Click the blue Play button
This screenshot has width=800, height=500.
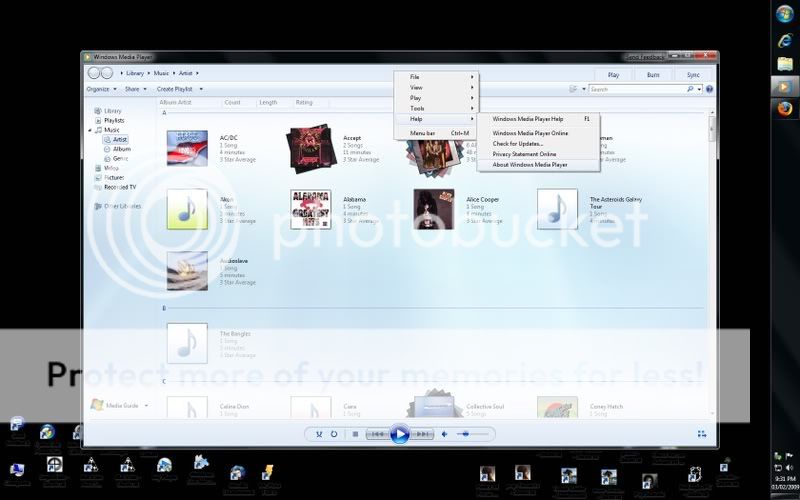tap(399, 434)
